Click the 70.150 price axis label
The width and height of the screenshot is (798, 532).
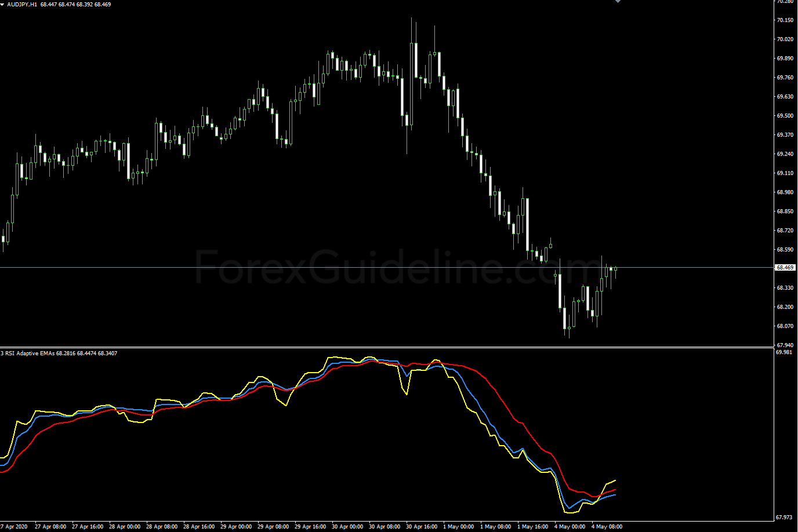785,20
